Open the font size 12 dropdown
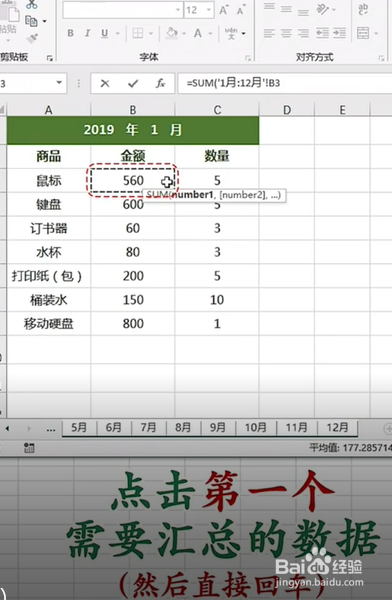The image size is (392, 600). tap(209, 10)
